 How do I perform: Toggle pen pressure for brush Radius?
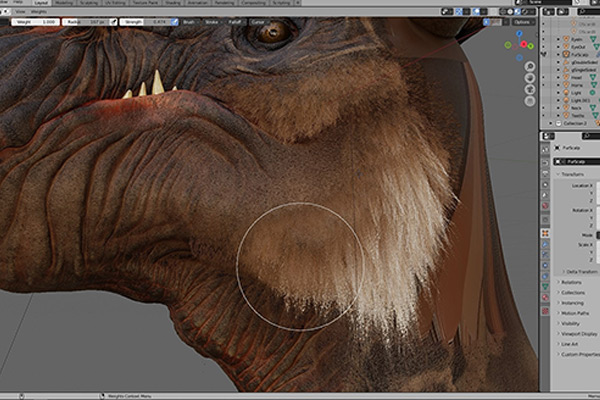click(x=114, y=22)
